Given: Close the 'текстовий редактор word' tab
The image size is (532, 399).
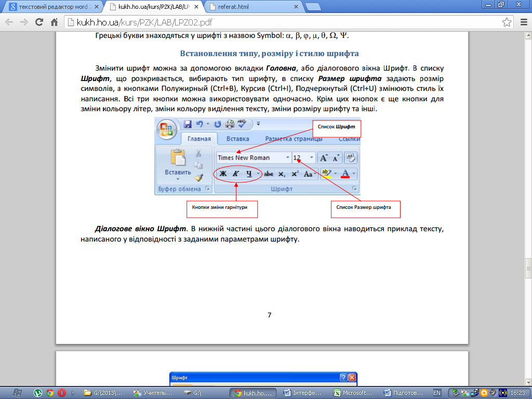Looking at the screenshot, I should tap(96, 7).
